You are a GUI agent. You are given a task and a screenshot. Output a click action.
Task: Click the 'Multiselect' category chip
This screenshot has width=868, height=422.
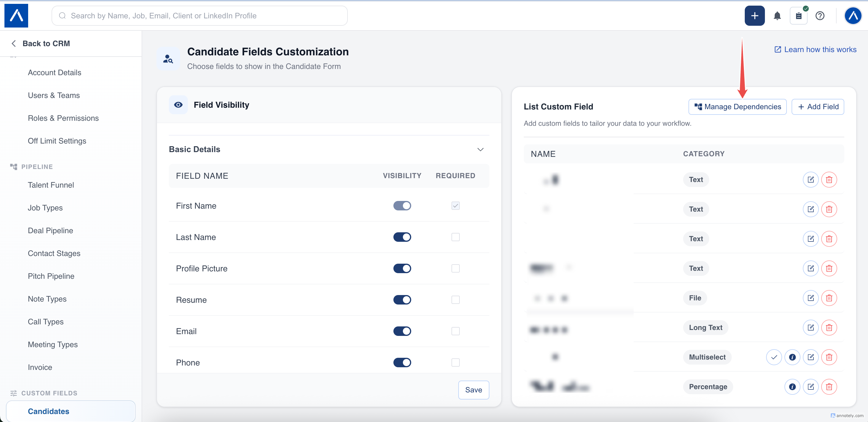(x=707, y=357)
